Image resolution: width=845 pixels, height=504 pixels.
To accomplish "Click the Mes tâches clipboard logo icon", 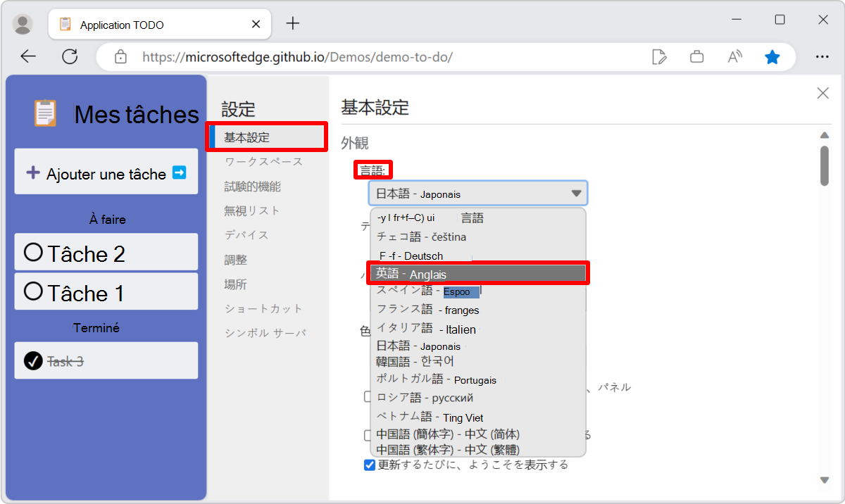I will point(45,114).
